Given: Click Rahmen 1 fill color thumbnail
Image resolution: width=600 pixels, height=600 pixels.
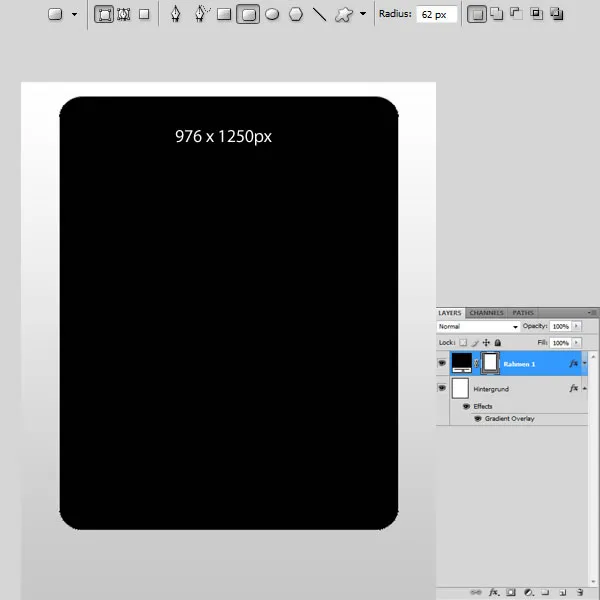Looking at the screenshot, I should (x=462, y=363).
